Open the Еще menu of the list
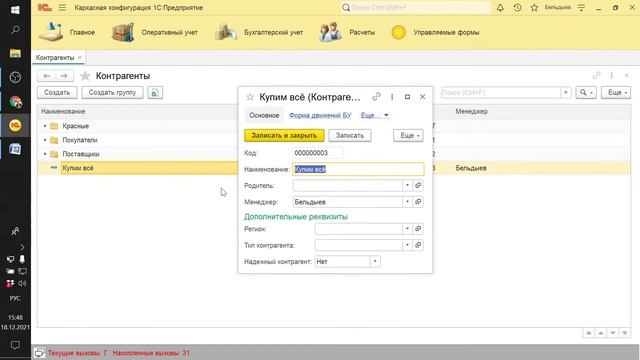 [x=616, y=93]
